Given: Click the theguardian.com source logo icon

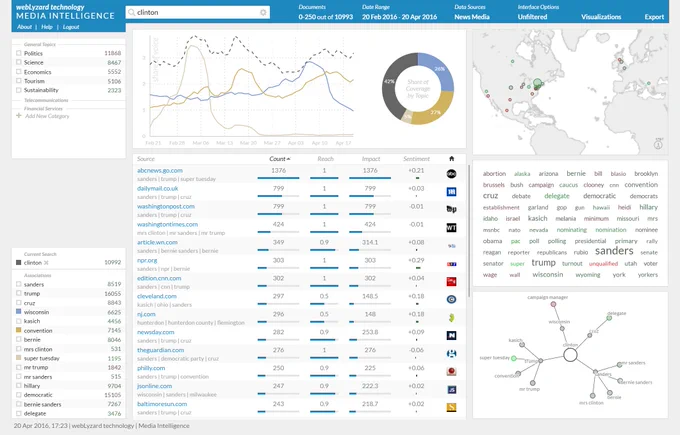Looking at the screenshot, I should pos(451,353).
